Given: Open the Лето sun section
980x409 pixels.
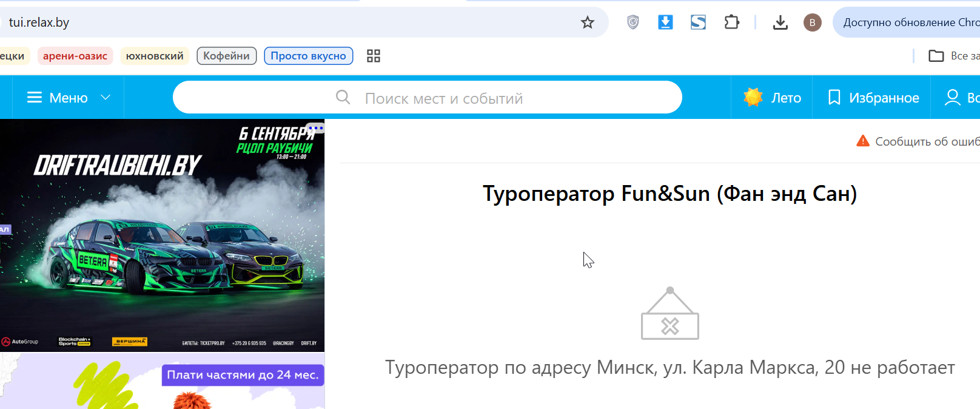Looking at the screenshot, I should (x=772, y=98).
